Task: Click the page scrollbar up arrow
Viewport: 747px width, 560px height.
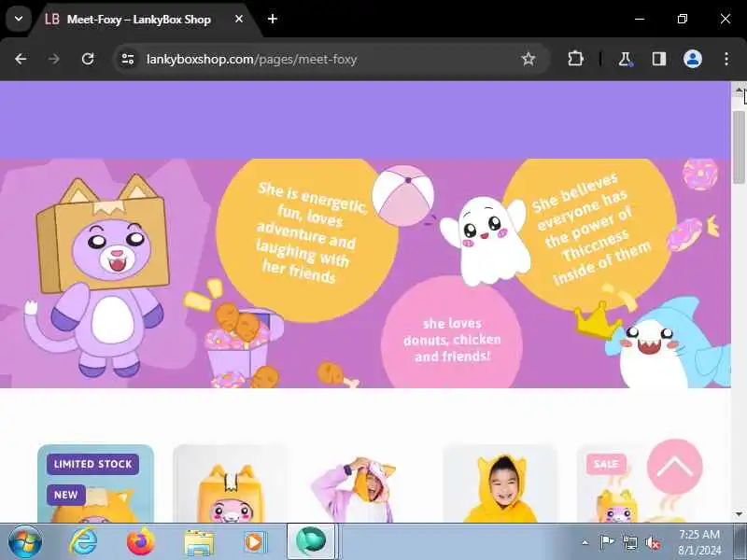Action: click(739, 90)
